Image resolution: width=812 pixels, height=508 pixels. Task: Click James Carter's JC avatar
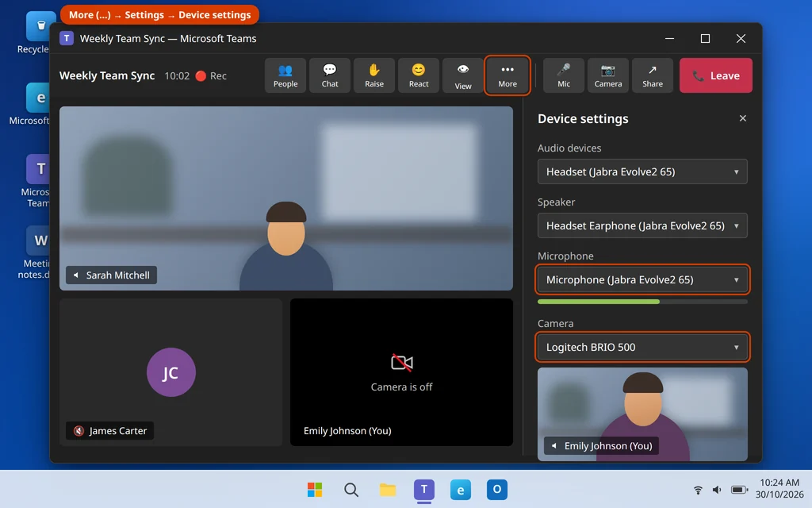[x=171, y=372]
